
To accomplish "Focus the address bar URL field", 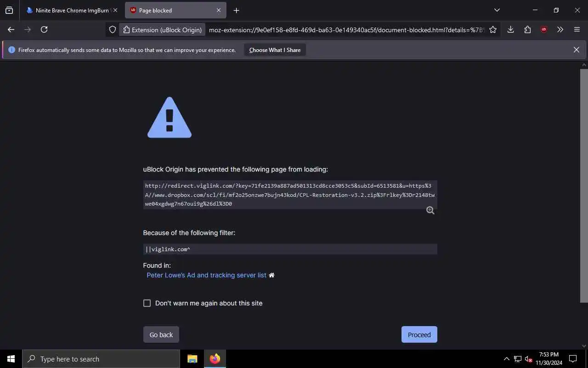I will [x=347, y=29].
